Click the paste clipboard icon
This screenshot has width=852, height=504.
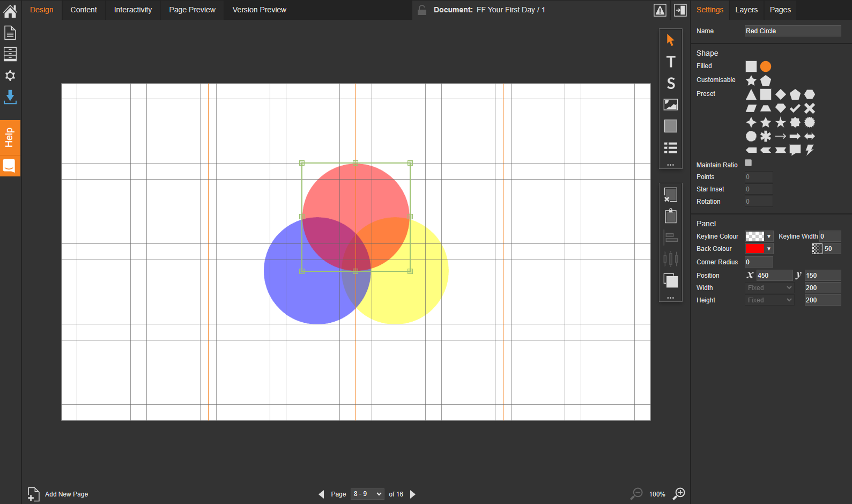click(x=670, y=216)
